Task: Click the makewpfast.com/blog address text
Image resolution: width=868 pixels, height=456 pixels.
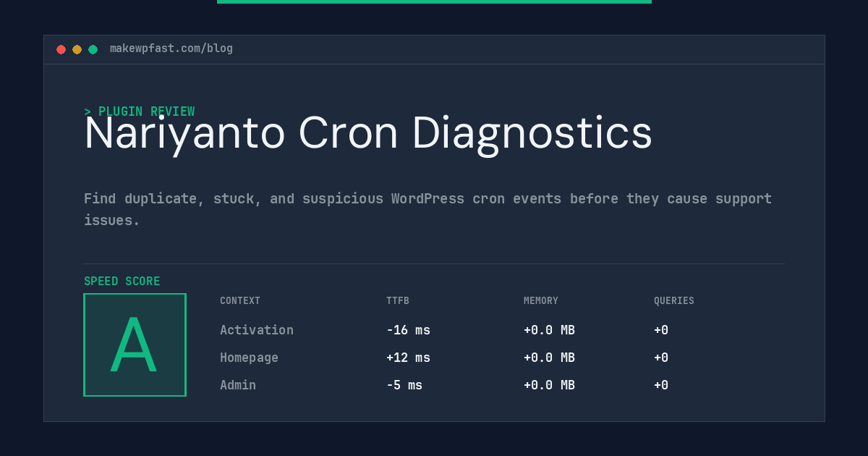Action: click(x=171, y=48)
